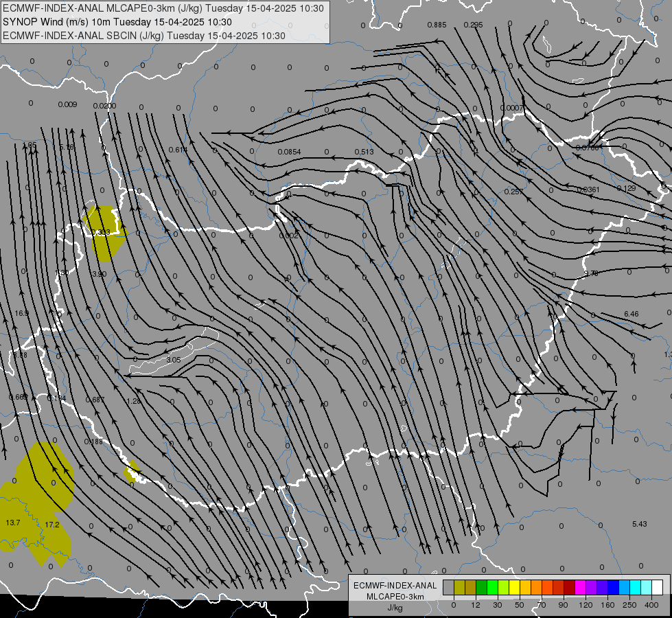This screenshot has height=618, width=672.
Task: Click the 17.2 value on the map
Action: tap(52, 525)
